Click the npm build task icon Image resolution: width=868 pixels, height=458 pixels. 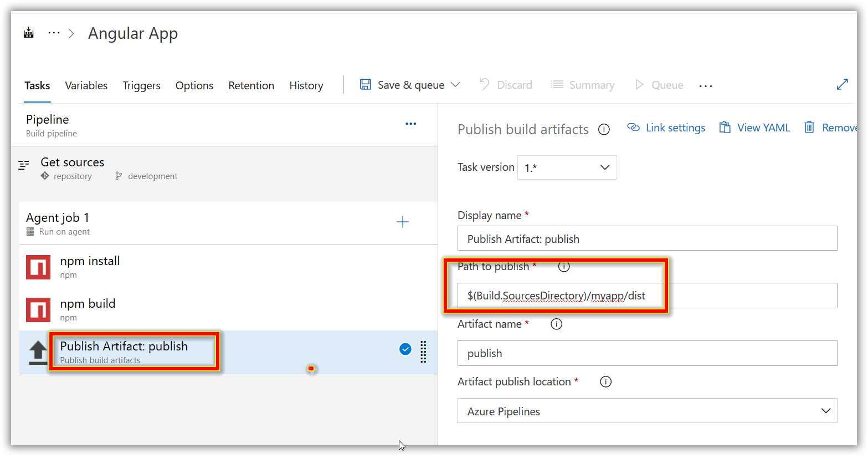[38, 309]
